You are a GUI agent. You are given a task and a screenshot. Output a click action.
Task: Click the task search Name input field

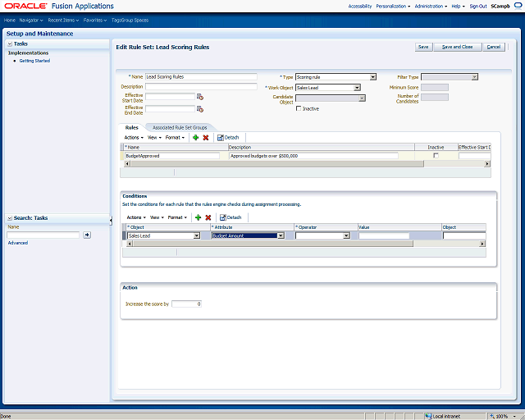(43, 235)
